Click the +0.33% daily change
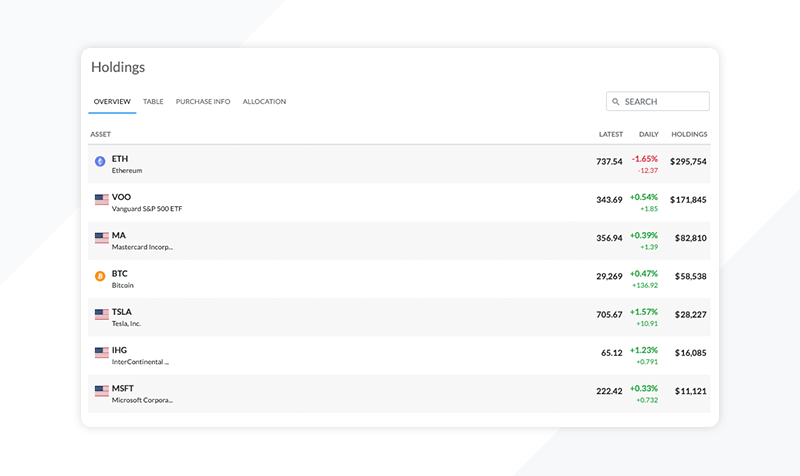Viewport: 800px width, 476px height. (644, 388)
